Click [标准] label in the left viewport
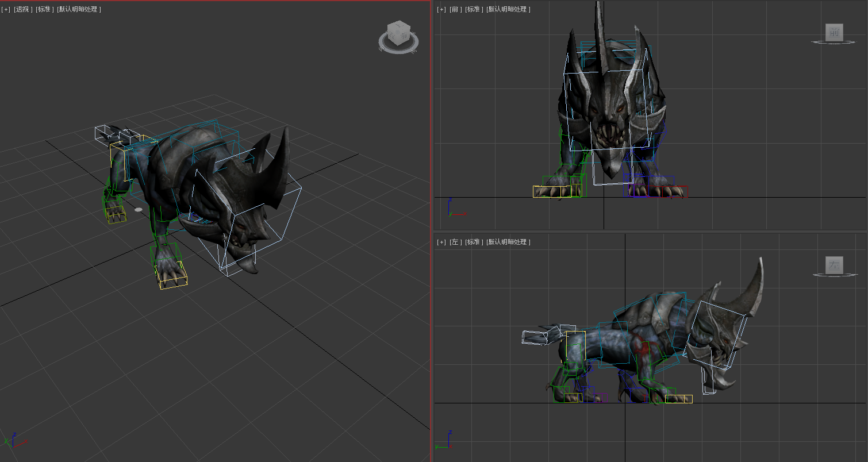The image size is (868, 462). tap(474, 242)
